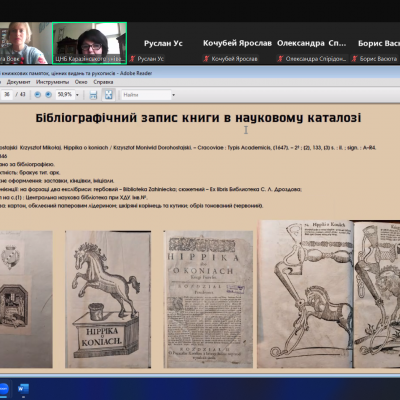Select the blonde woman's video tile

click(25, 43)
